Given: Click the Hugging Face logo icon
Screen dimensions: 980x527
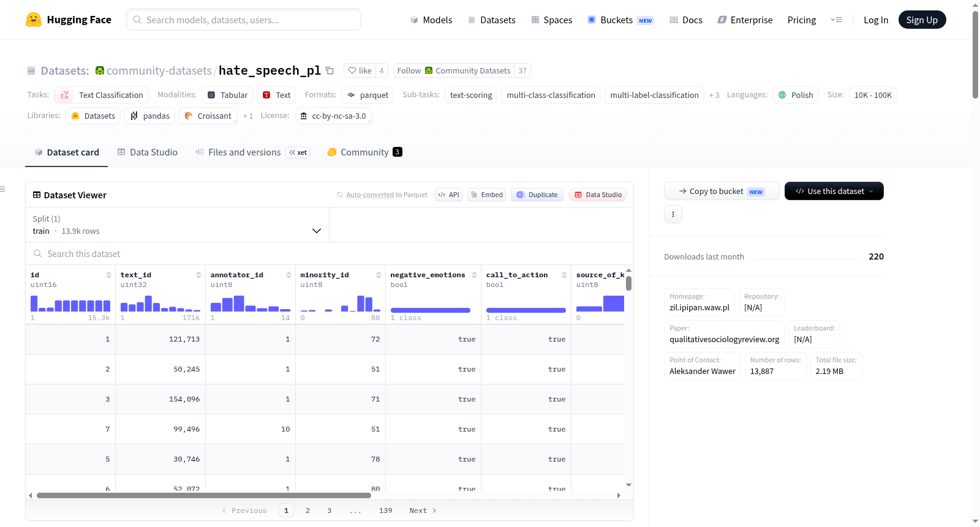Looking at the screenshot, I should click(34, 20).
